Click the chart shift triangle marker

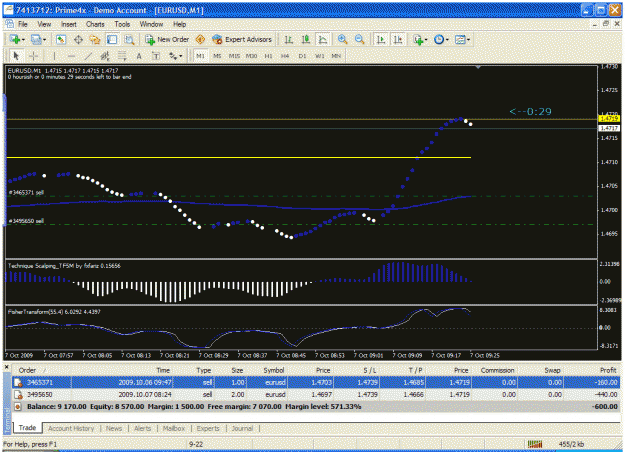point(478,68)
